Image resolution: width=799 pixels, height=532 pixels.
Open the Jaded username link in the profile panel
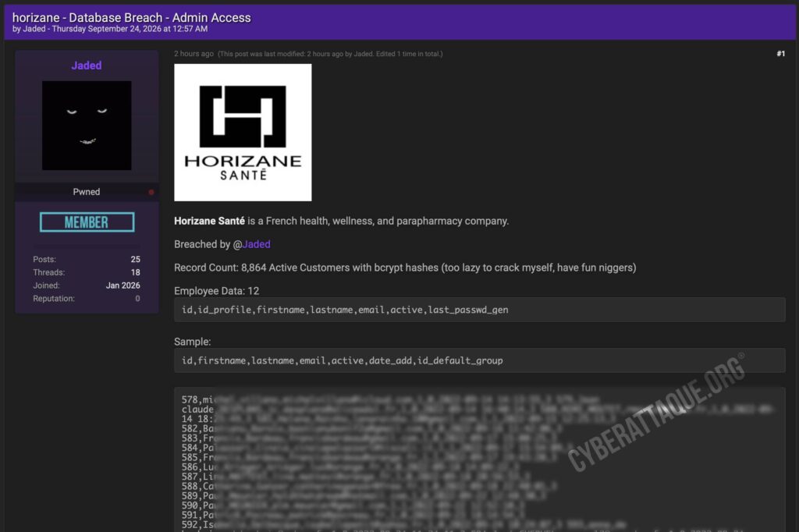point(86,66)
